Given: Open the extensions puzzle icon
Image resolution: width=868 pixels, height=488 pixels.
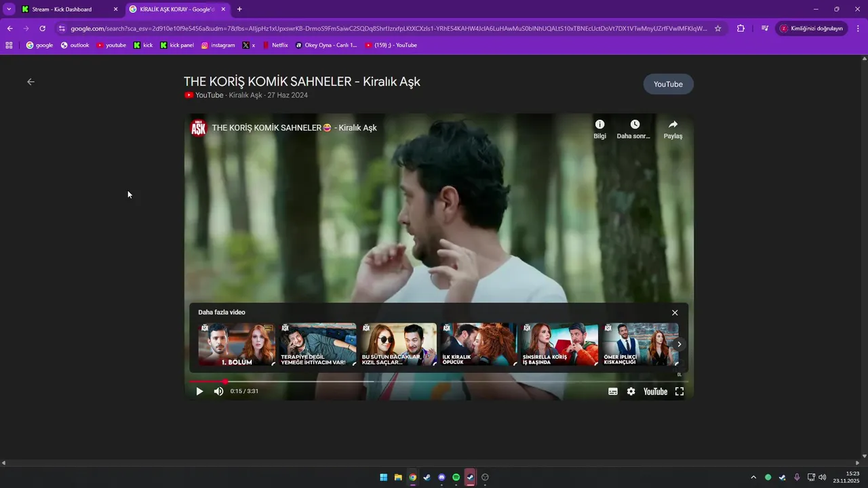Looking at the screenshot, I should click(741, 28).
